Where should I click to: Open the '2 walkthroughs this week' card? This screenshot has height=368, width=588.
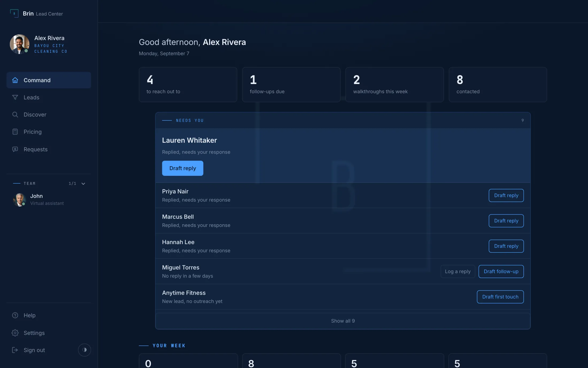coord(394,85)
